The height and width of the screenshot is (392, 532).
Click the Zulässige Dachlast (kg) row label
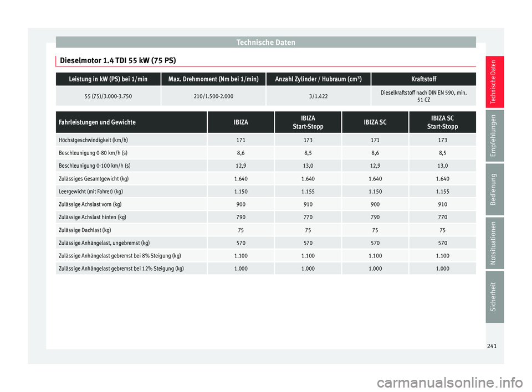click(85, 230)
